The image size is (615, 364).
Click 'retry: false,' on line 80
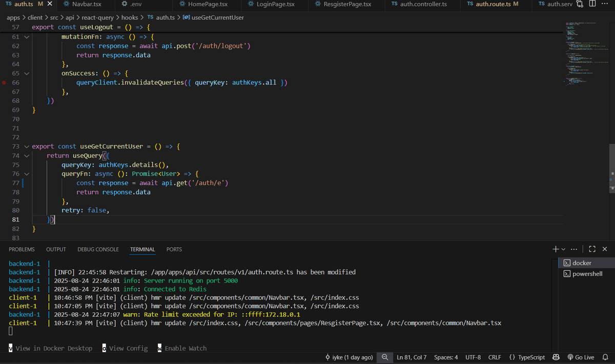click(86, 210)
